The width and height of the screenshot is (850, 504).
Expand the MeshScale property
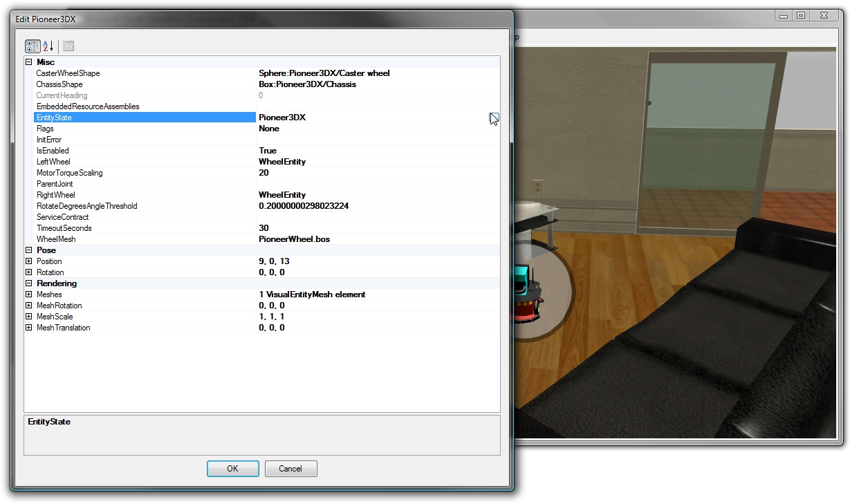(x=28, y=316)
